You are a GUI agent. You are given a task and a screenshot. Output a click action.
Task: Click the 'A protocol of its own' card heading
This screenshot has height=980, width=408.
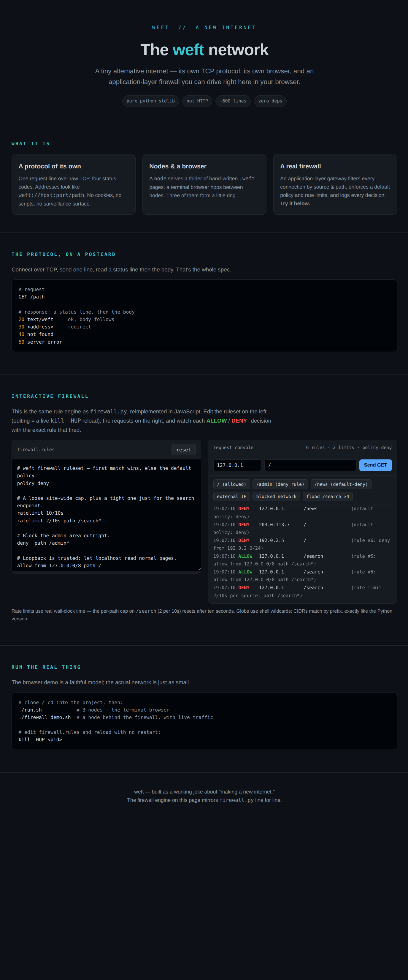(x=50, y=166)
